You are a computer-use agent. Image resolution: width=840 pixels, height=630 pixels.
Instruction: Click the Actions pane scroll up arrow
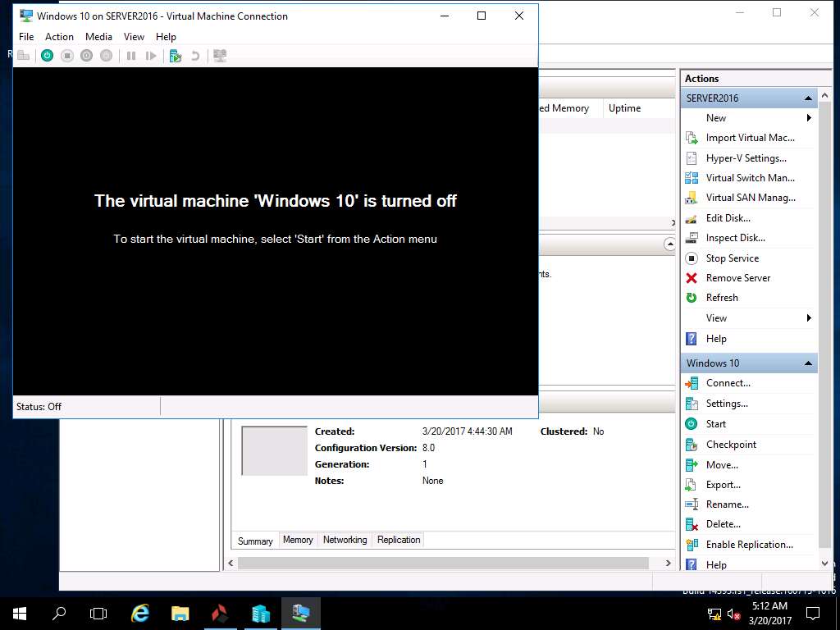click(825, 95)
